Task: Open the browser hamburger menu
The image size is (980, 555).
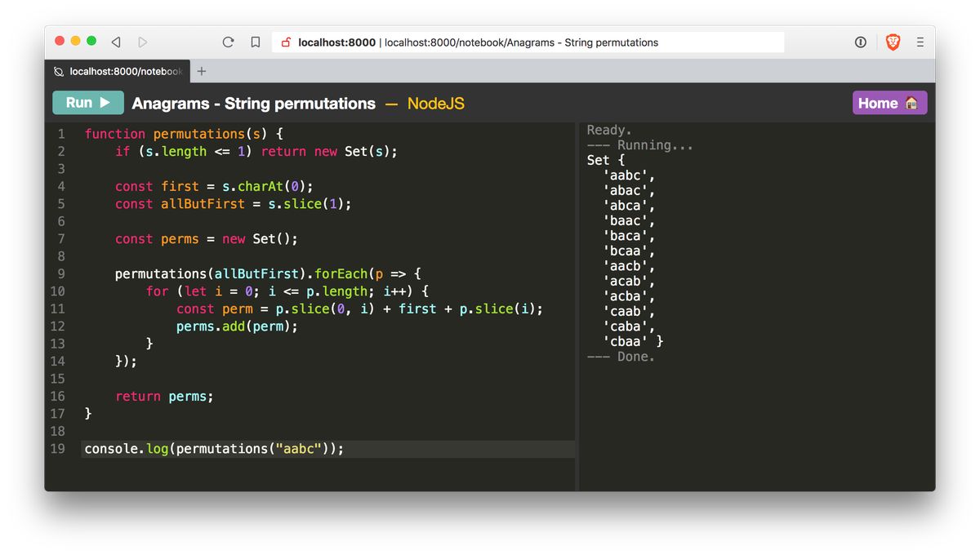Action: coord(920,42)
